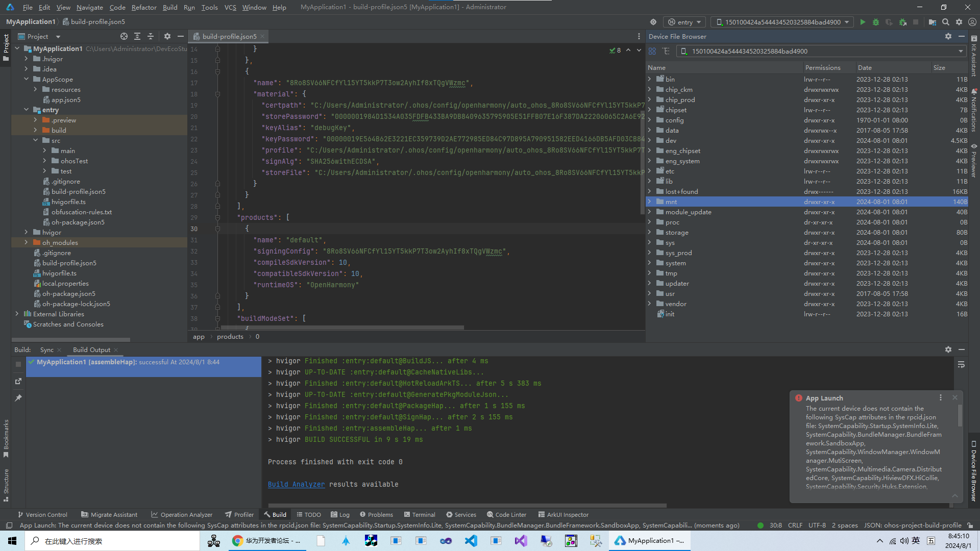
Task: Expand the hvigor folder under entry's sibling
Action: (27, 232)
